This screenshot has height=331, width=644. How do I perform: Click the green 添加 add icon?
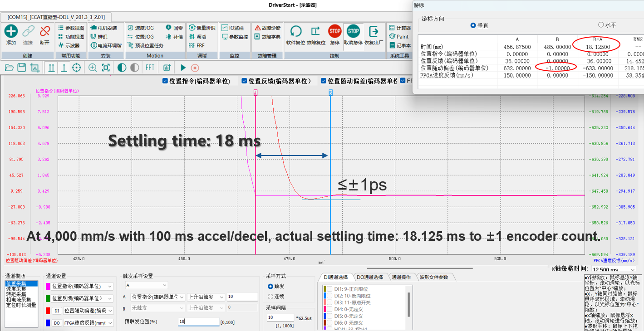pos(11,31)
